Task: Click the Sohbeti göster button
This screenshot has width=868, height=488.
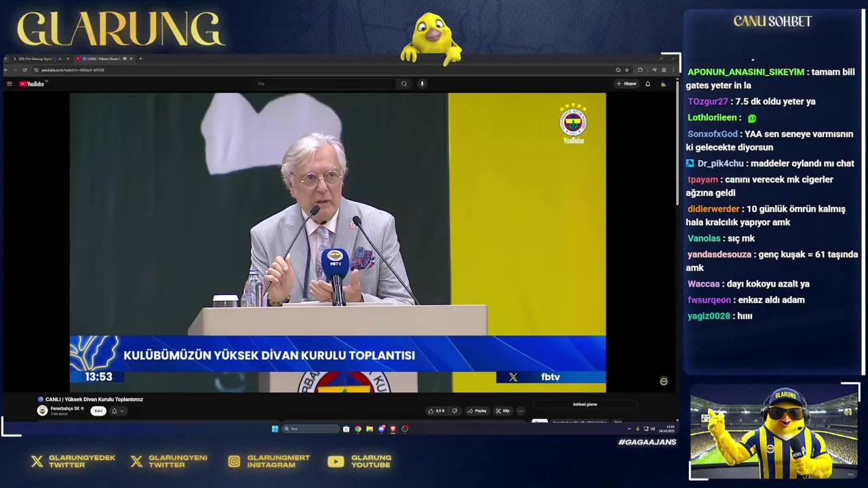Action: [x=585, y=405]
